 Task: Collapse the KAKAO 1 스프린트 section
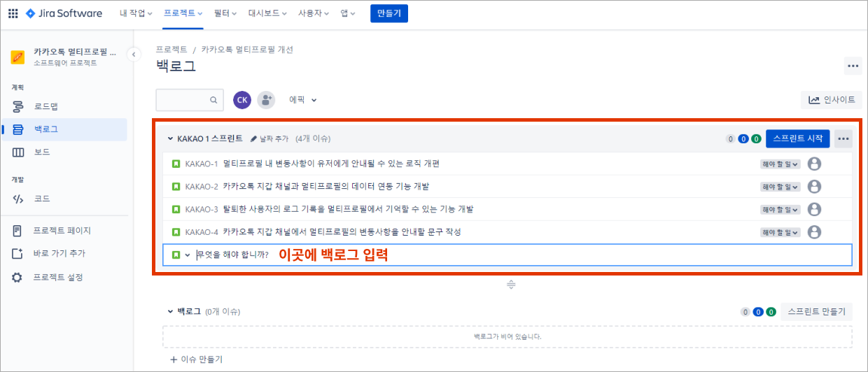(x=170, y=138)
